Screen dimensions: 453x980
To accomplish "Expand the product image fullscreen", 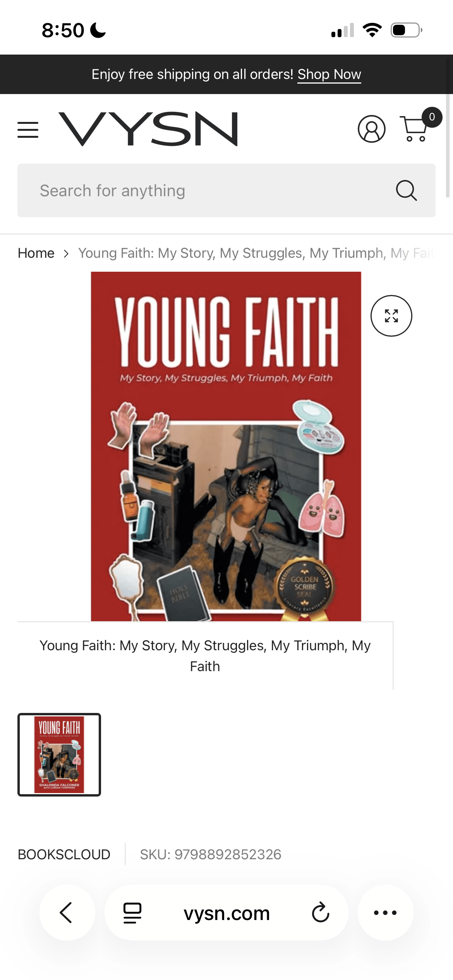I will [391, 316].
